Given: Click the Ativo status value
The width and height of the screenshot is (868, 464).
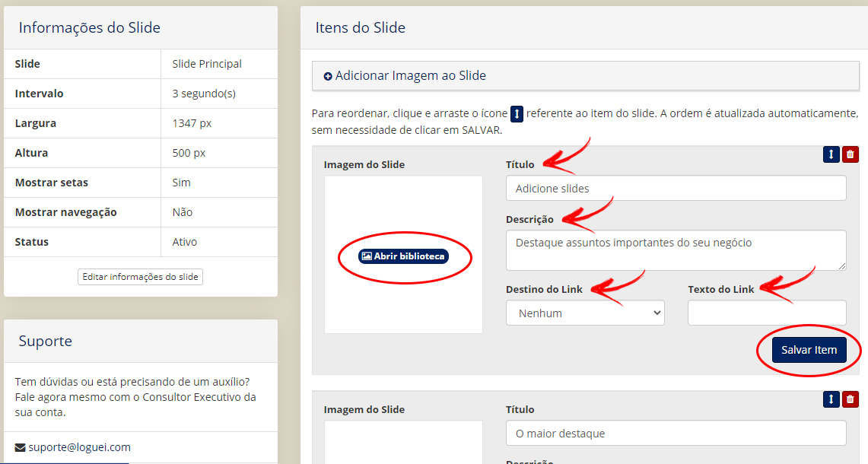Looking at the screenshot, I should pos(184,242).
